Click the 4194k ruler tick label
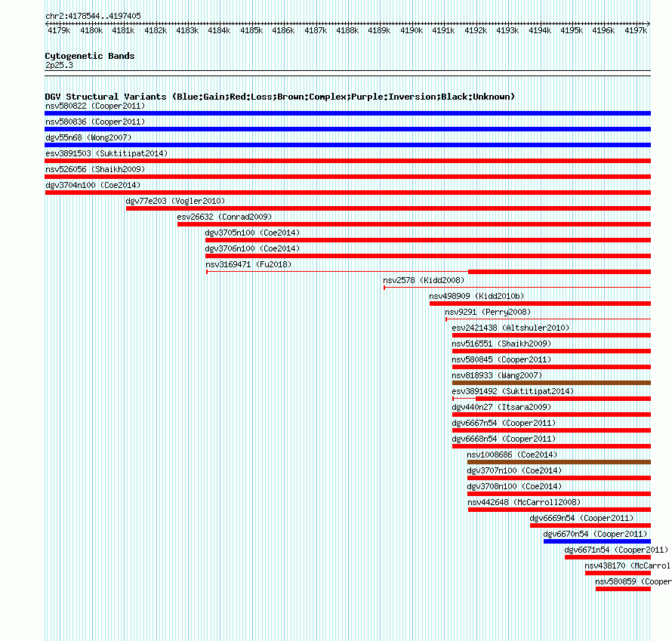 click(x=540, y=30)
